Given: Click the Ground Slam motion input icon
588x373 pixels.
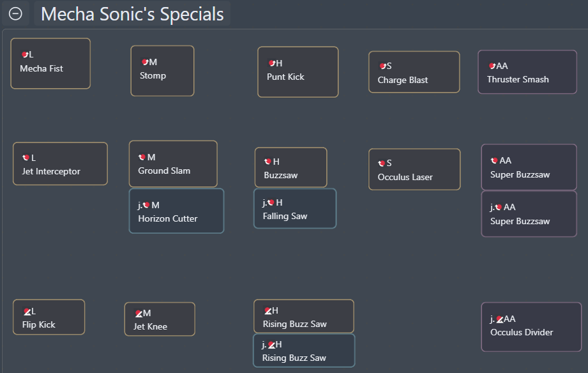Looking at the screenshot, I should pos(142,157).
